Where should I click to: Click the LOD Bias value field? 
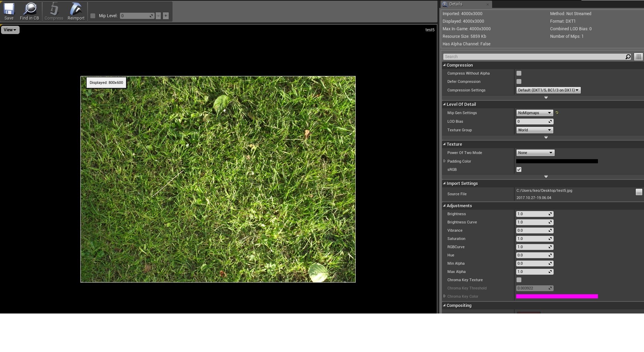pos(534,121)
